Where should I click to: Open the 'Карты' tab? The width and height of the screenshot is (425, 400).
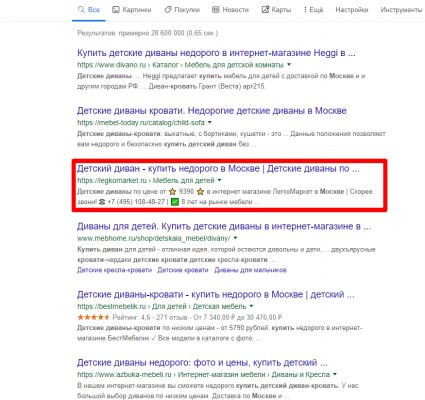(x=276, y=10)
